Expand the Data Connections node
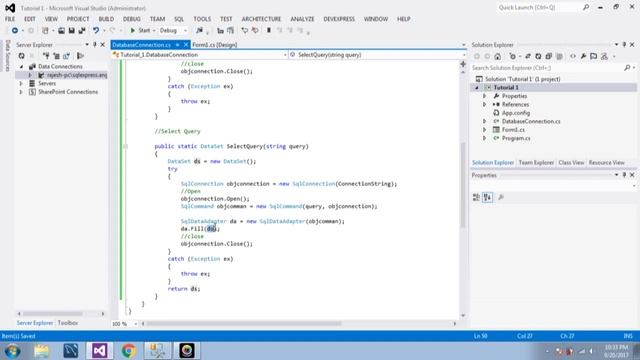The height and width of the screenshot is (360, 640). 21,67
